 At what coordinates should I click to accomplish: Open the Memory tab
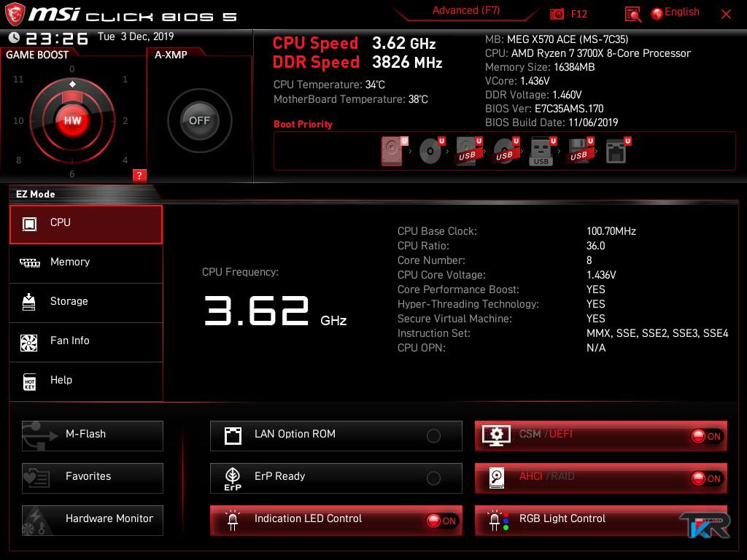[x=86, y=263]
